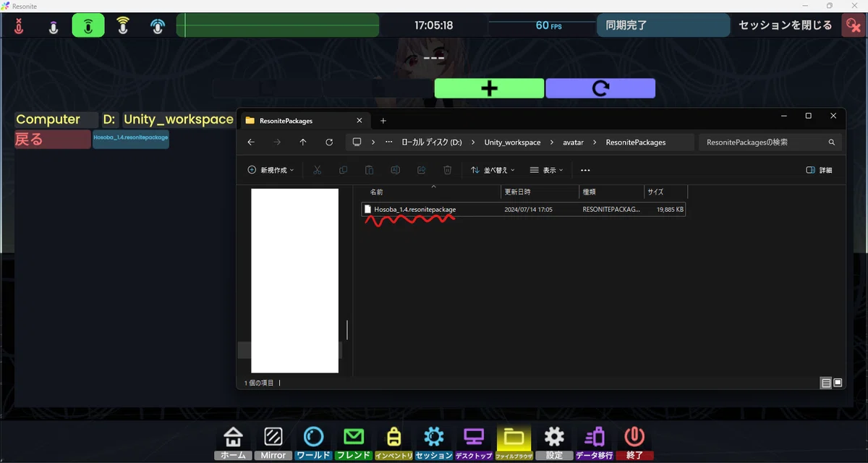Select the muted microphone voice mode
The height and width of the screenshot is (463, 868).
click(19, 26)
